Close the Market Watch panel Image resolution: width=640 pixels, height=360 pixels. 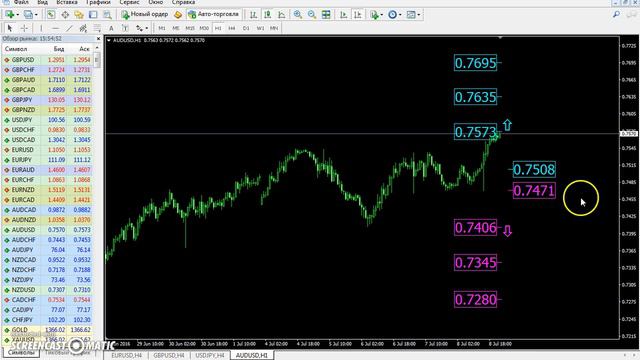[98, 39]
